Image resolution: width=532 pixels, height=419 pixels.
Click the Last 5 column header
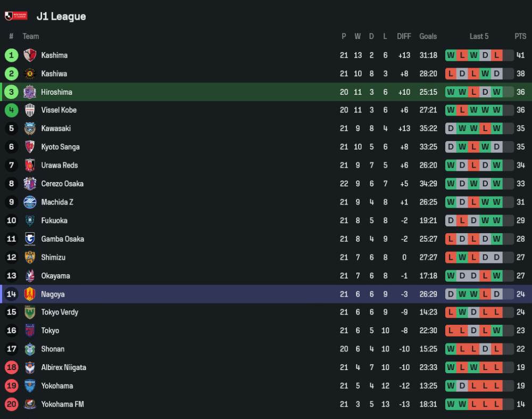click(479, 36)
